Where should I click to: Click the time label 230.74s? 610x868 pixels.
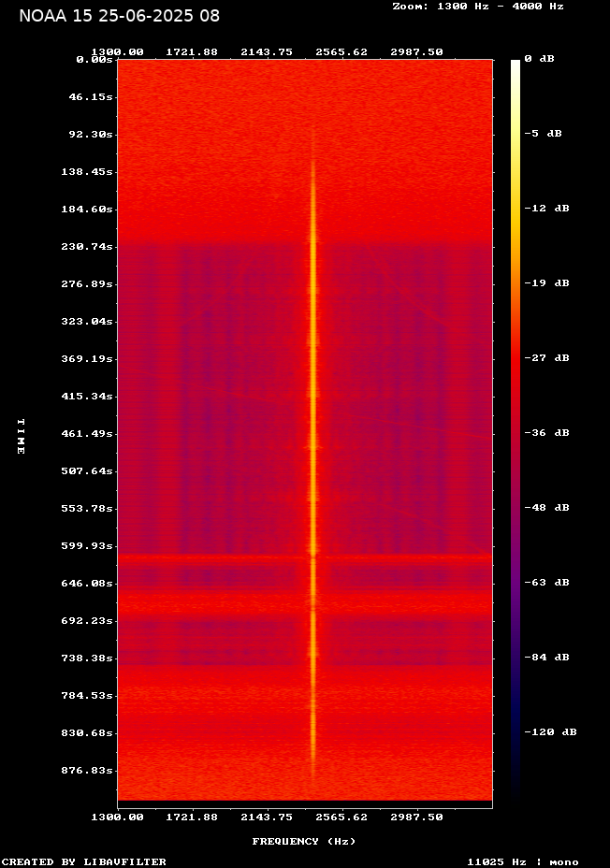tap(87, 247)
